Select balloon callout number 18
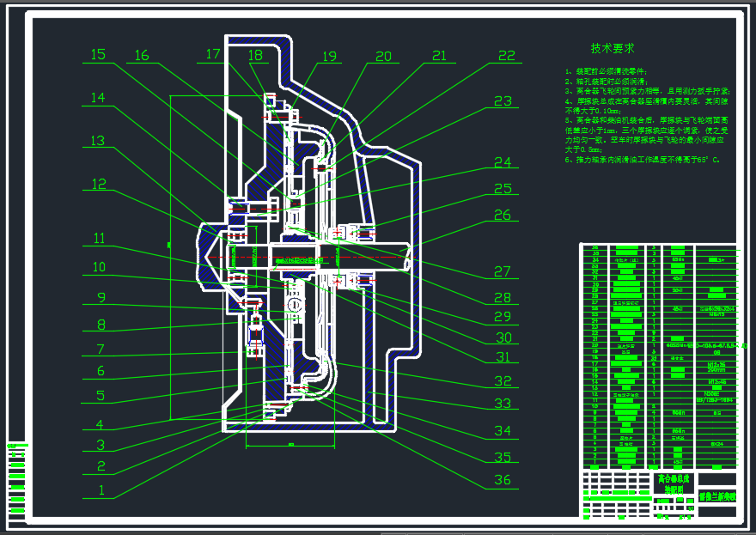Viewport: 756px width, 535px height. (254, 53)
